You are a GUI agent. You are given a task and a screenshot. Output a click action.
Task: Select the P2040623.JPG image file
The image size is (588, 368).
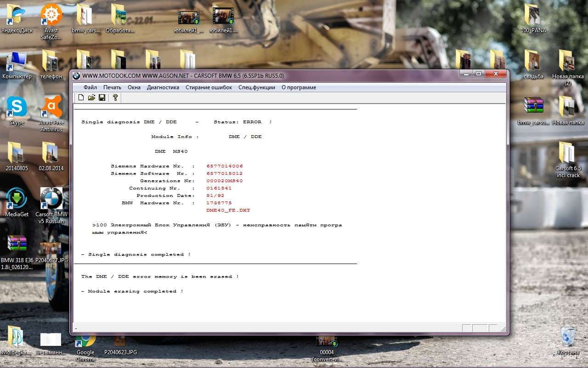(x=120, y=346)
